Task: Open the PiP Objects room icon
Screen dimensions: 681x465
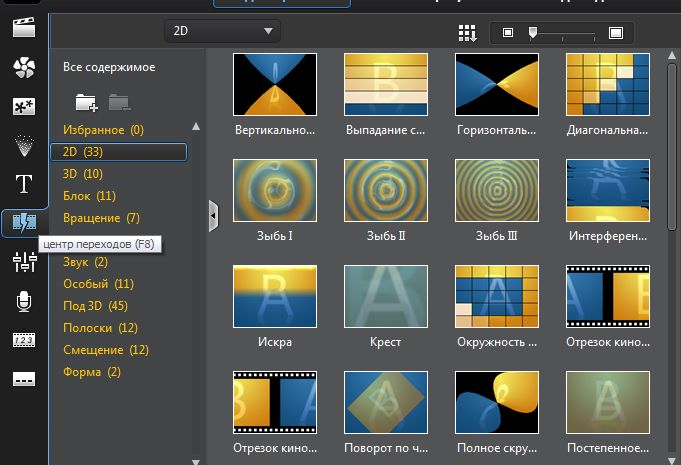Action: (x=24, y=106)
